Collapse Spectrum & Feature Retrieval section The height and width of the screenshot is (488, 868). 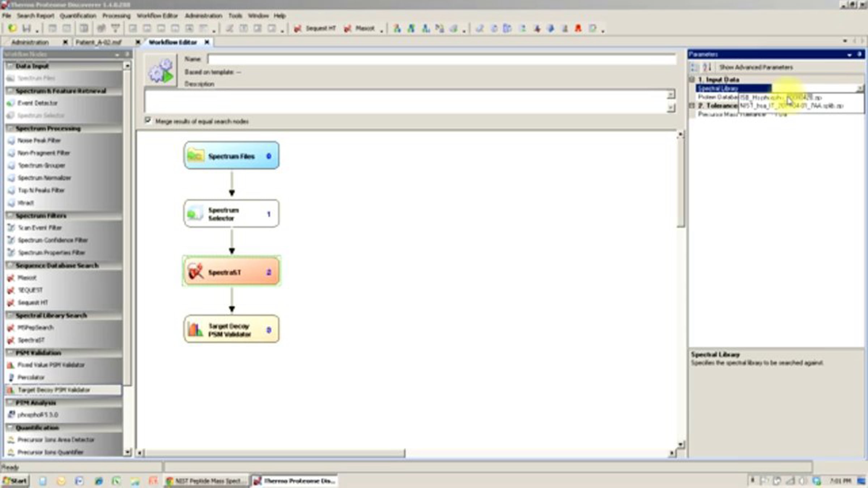pos(10,91)
